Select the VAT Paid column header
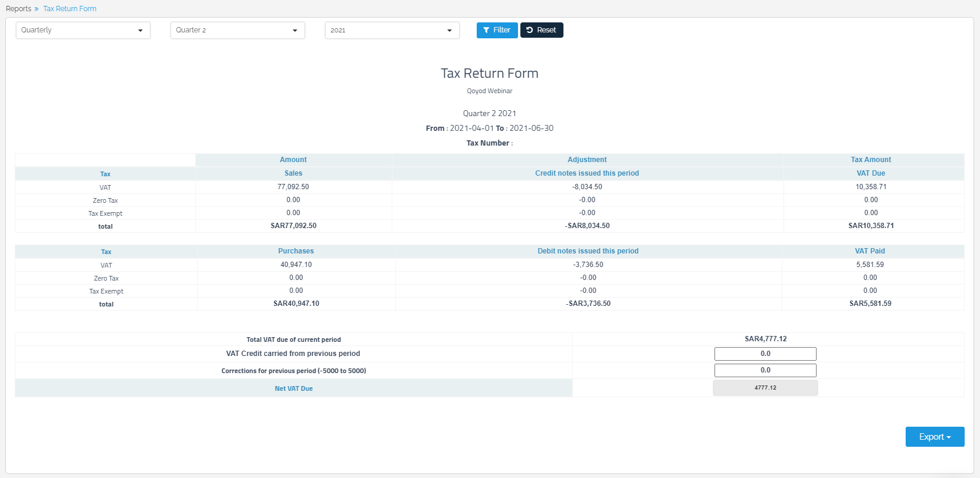 tap(870, 251)
